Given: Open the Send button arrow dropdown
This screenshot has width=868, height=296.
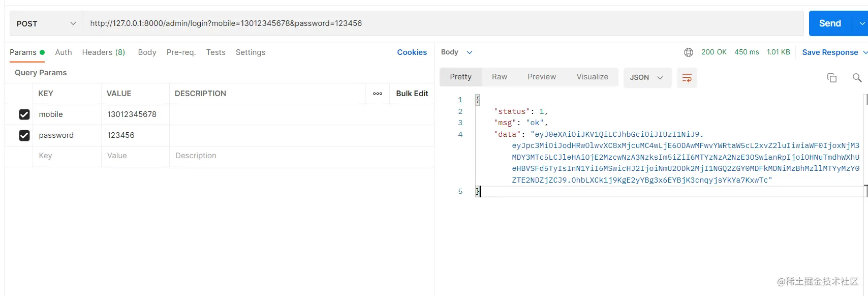Looking at the screenshot, I should coord(862,23).
